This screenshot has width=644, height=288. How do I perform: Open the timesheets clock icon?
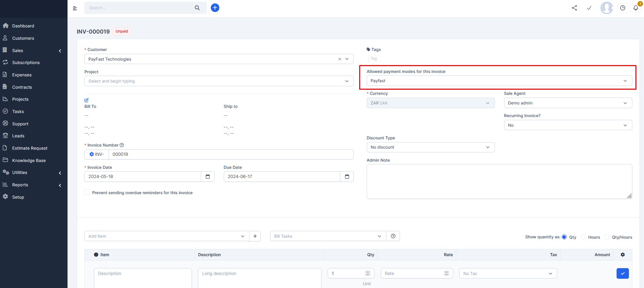[x=623, y=8]
